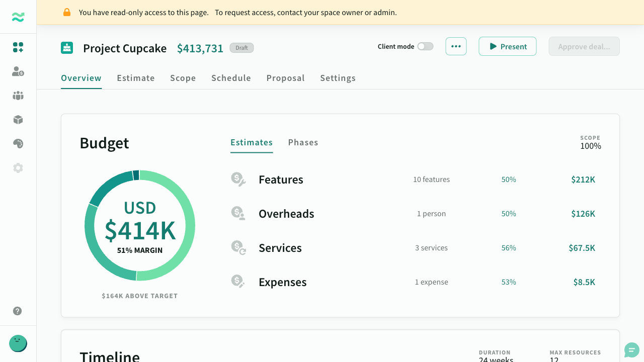644x362 pixels.
Task: Click the 1 expense count
Action: 432,282
